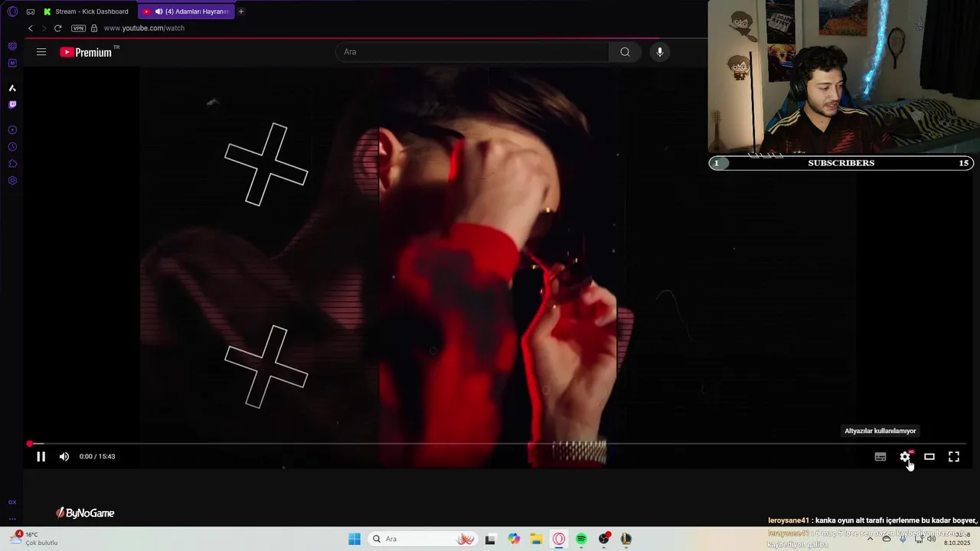Screen dimensions: 980x551
Task: Open the video player settings gear
Action: pyautogui.click(x=905, y=457)
